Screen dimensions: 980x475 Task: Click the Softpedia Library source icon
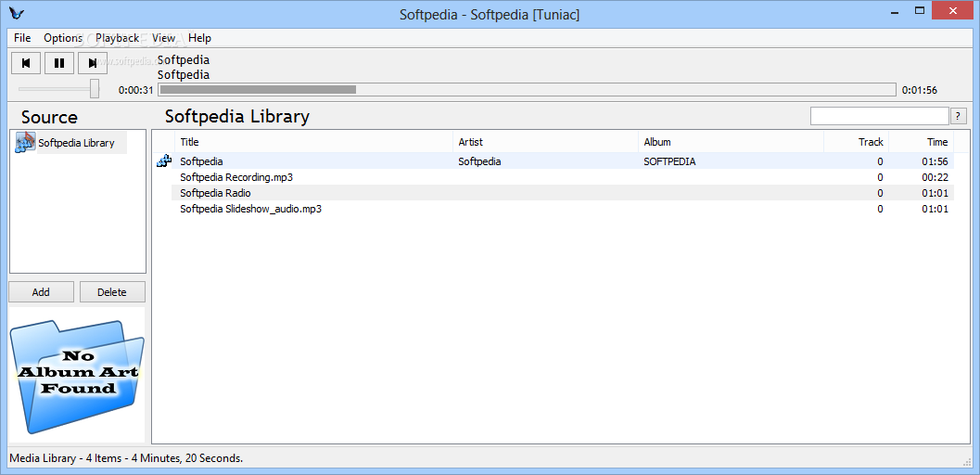25,143
